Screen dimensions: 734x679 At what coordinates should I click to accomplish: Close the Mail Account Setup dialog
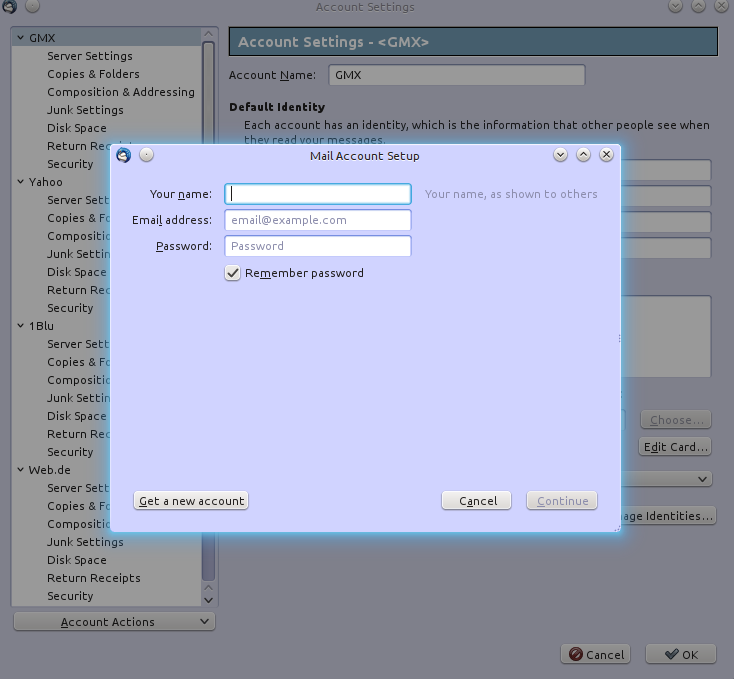click(x=606, y=155)
